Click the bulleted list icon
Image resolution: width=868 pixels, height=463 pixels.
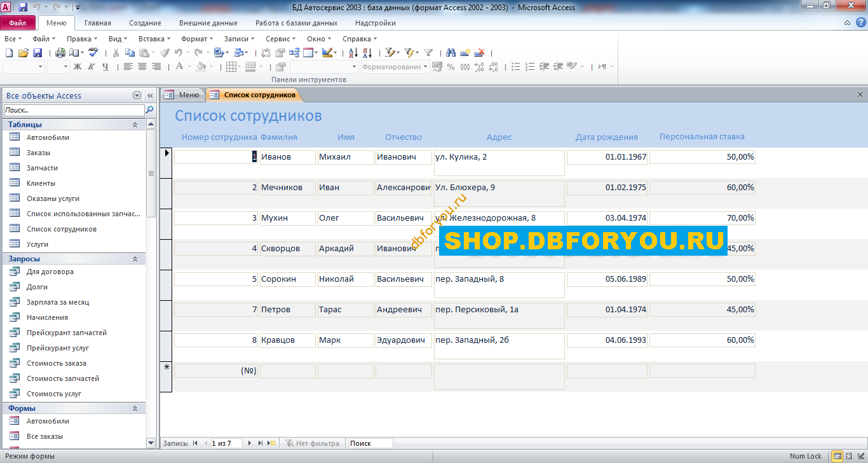point(515,67)
